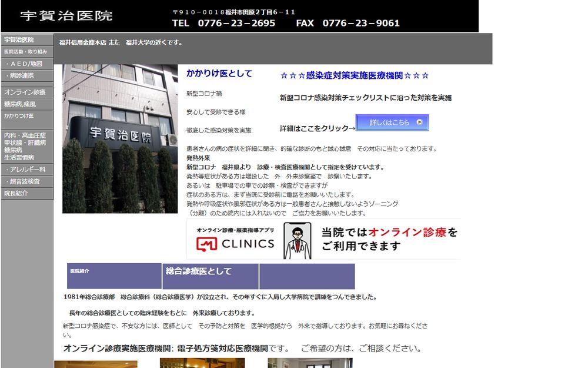
Task: Click the 発熱外来 bold text
Action: 198,158
